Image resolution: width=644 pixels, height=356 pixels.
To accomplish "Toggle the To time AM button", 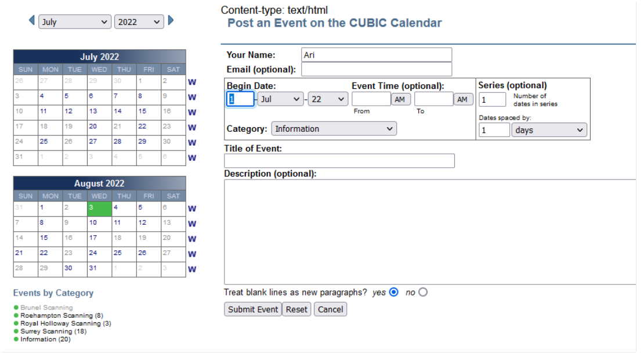I will tap(462, 99).
